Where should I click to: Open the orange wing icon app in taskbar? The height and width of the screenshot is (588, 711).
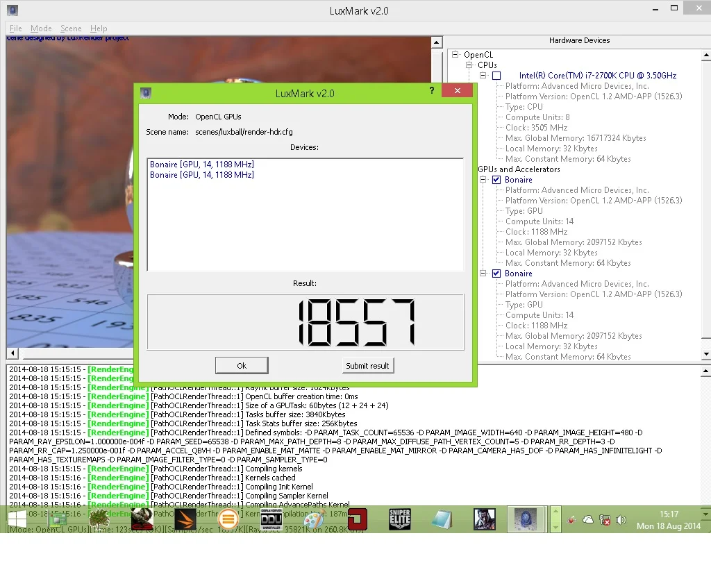pos(185,519)
